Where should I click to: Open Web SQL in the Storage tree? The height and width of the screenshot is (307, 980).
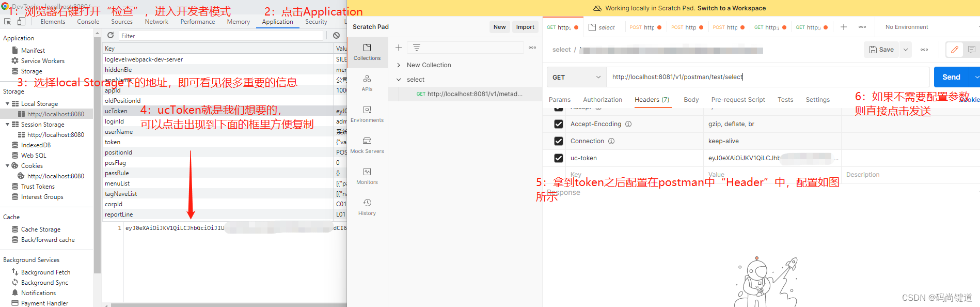pos(34,156)
